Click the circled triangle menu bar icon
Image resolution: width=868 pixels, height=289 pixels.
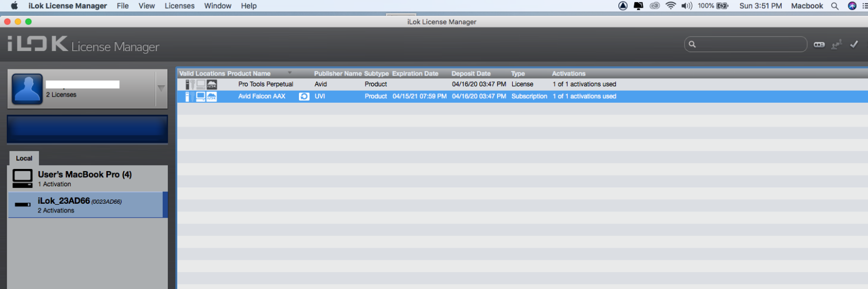623,6
